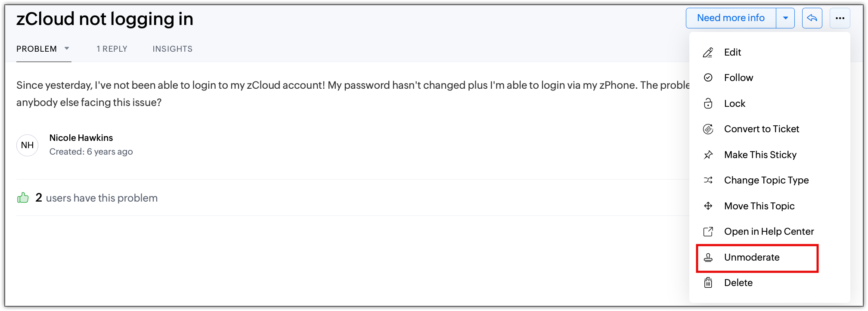Choose Change Topic Type menu option

(766, 180)
